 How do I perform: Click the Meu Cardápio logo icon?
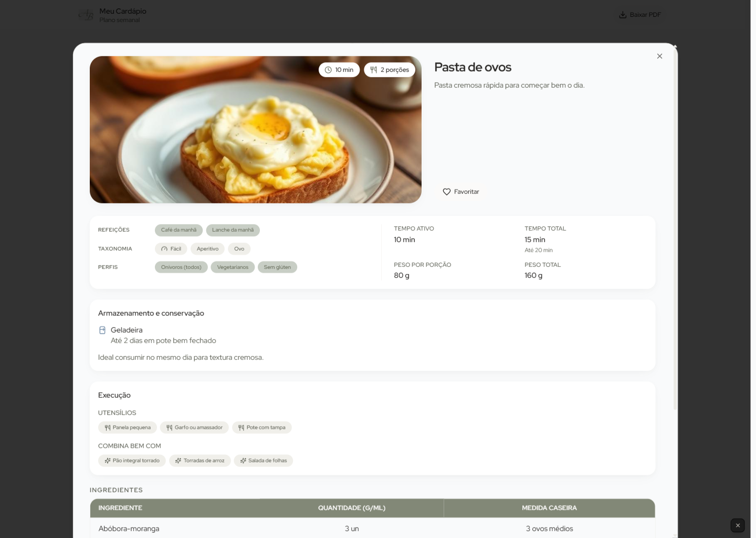tap(86, 15)
